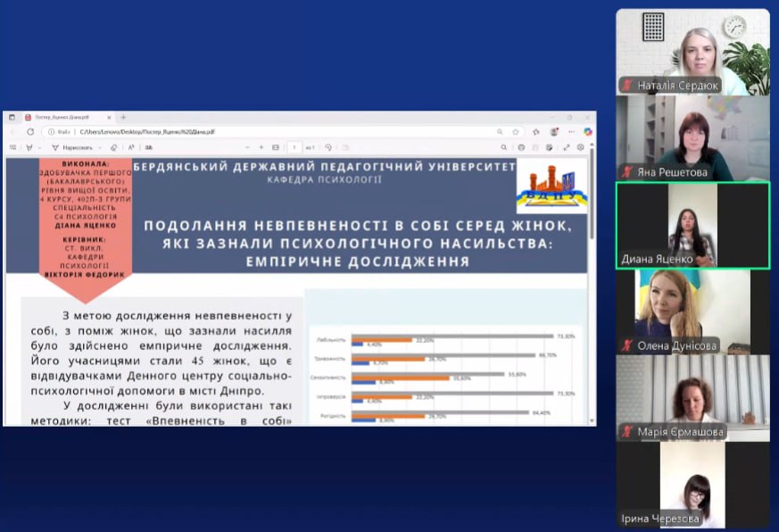
Task: Search within the PDF document
Action: click(504, 147)
